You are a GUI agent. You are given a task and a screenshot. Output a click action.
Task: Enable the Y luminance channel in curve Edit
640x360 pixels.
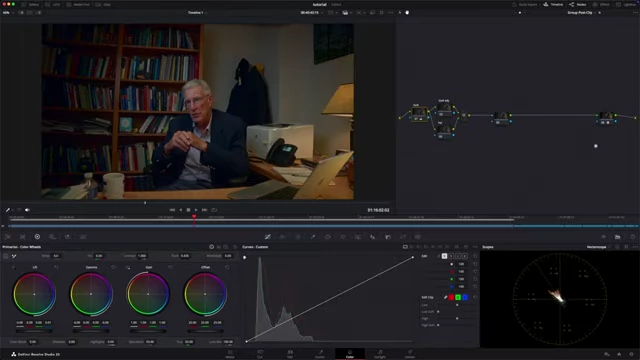(444, 256)
